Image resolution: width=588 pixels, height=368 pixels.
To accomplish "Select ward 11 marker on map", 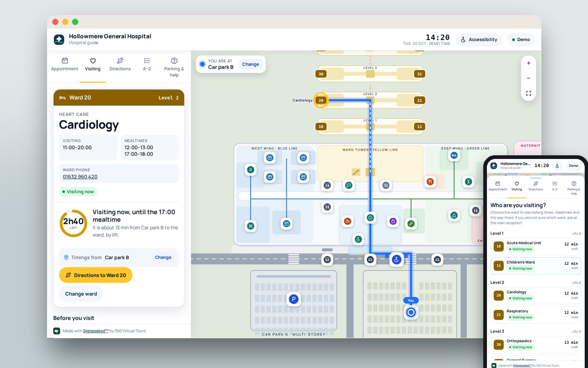I will click(419, 127).
